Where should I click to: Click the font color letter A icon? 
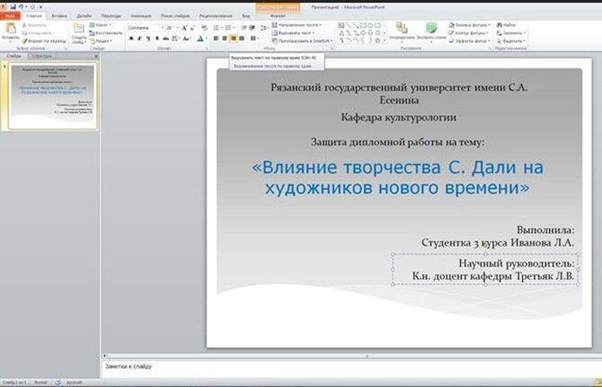tap(200, 38)
